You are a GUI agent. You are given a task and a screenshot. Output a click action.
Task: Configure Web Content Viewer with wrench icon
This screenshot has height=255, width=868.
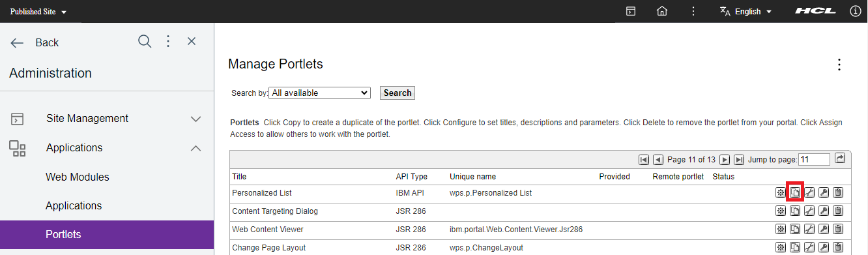click(x=809, y=229)
